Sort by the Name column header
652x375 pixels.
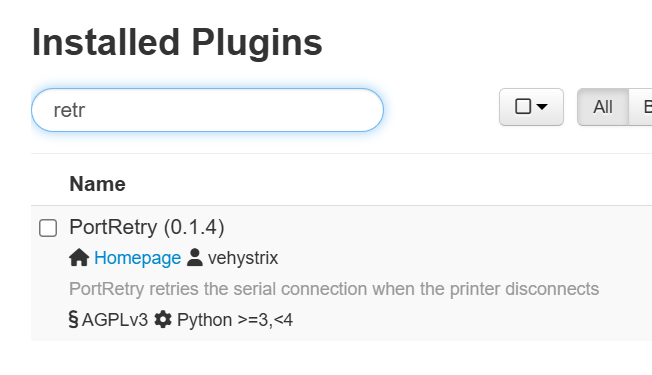click(x=97, y=184)
